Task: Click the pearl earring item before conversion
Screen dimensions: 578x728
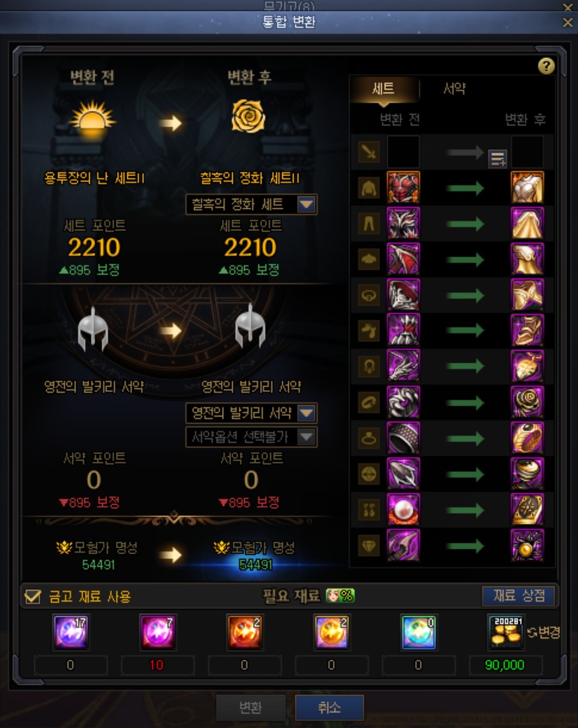Action: pos(403,509)
